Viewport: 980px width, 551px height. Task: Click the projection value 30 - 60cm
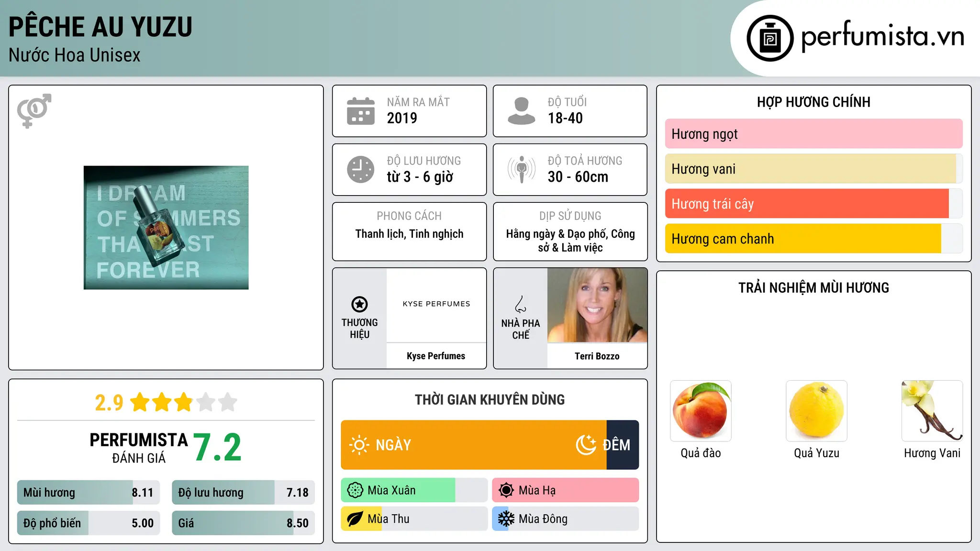578,177
